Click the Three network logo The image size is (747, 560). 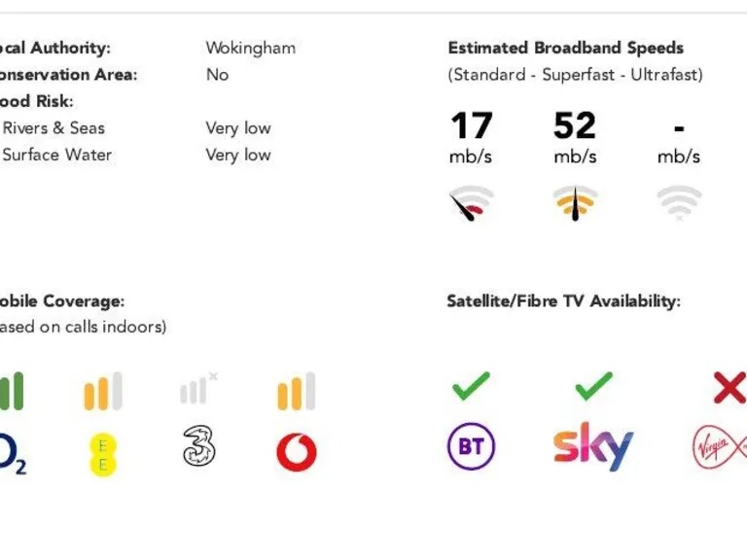(198, 447)
